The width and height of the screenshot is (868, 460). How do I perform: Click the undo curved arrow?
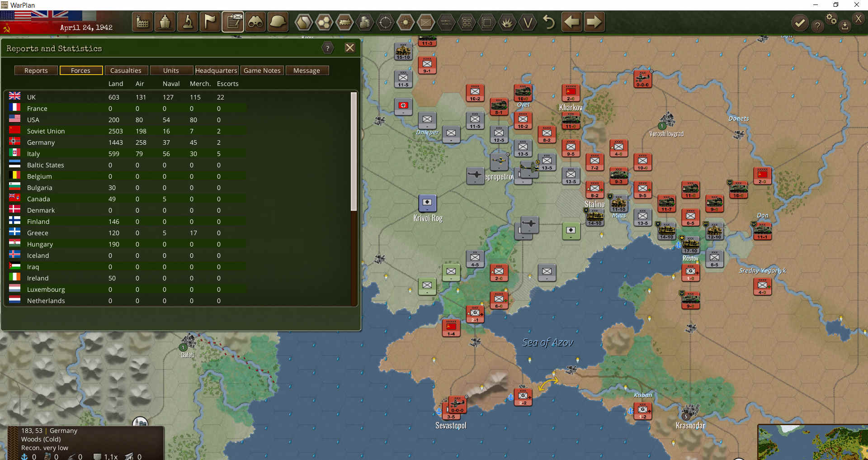click(549, 22)
